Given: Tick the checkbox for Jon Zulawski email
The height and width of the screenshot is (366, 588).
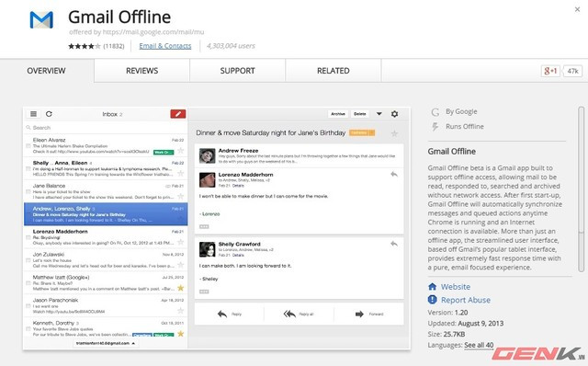Looking at the screenshot, I should pyautogui.click(x=28, y=260).
